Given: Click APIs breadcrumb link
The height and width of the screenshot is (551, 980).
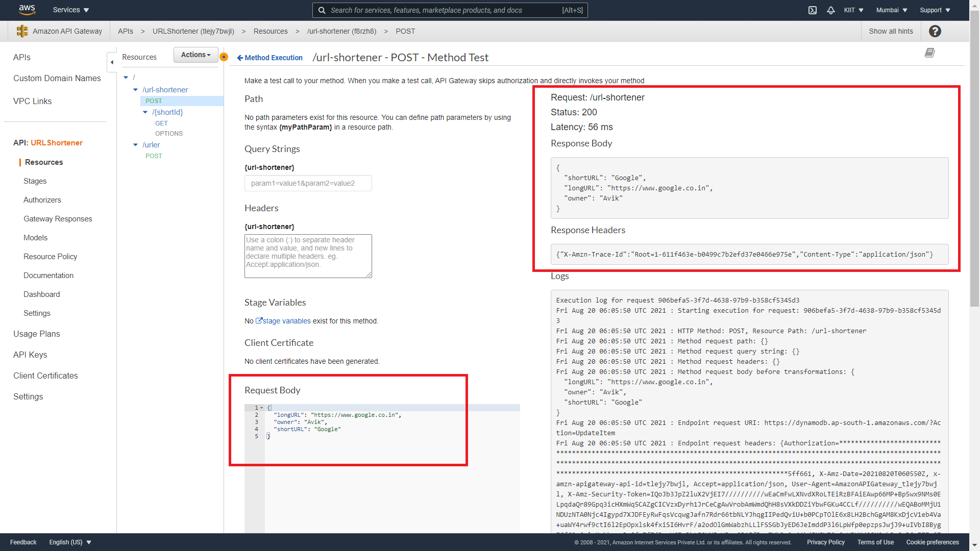Looking at the screenshot, I should [x=126, y=31].
